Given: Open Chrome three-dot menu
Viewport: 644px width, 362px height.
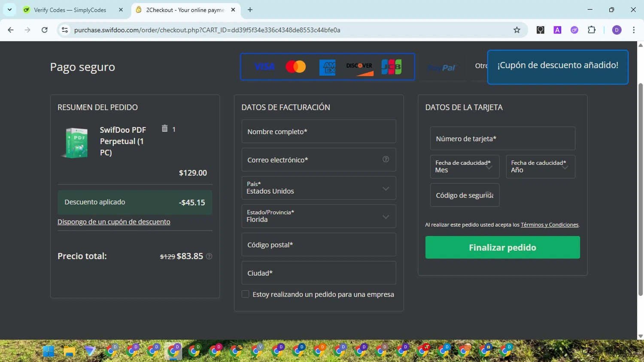Looking at the screenshot, I should [x=634, y=30].
